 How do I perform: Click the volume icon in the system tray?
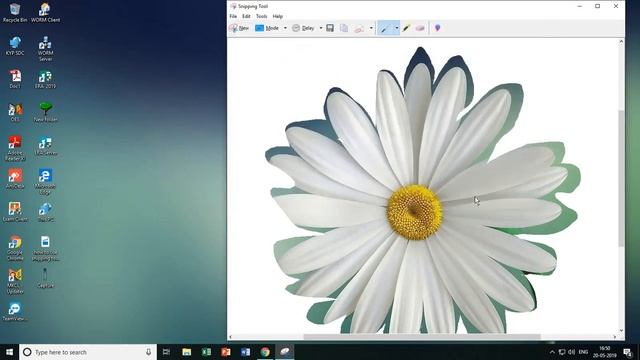coord(571,352)
